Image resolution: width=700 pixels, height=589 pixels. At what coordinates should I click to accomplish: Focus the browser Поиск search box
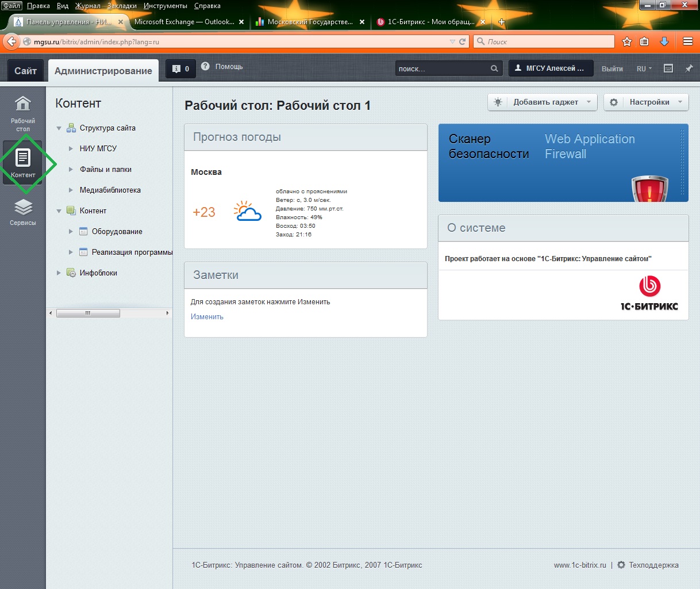(544, 41)
